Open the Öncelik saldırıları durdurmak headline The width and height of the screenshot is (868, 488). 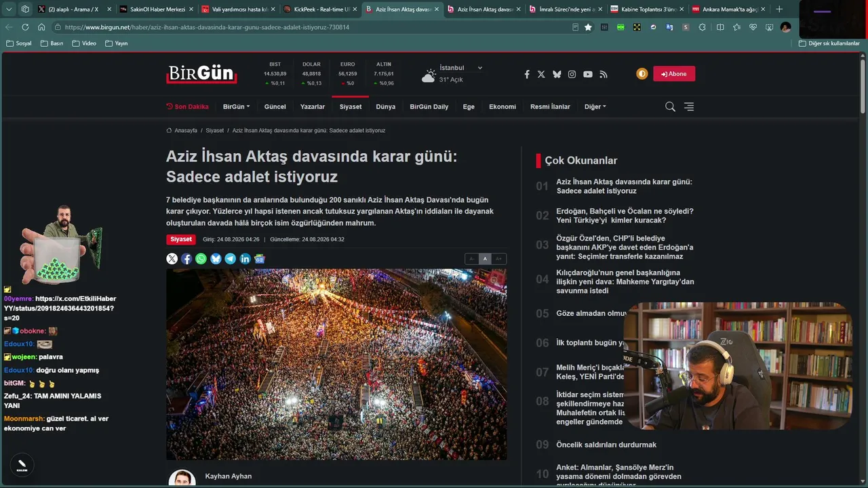(606, 445)
